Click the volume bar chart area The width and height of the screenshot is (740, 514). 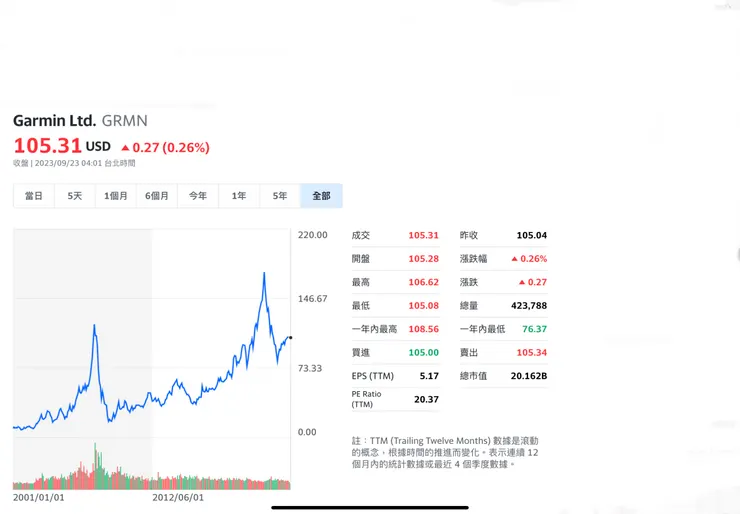pyautogui.click(x=151, y=465)
